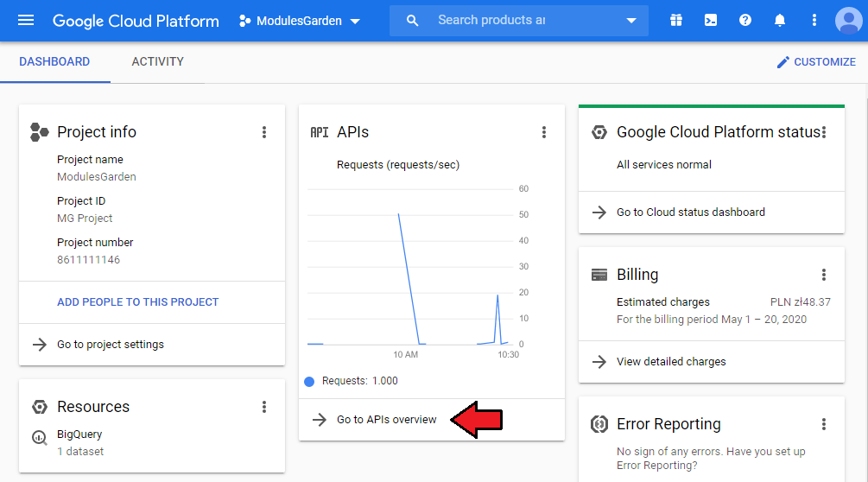This screenshot has height=482, width=868.
Task: Click the Project info hexagons icon
Action: click(40, 132)
